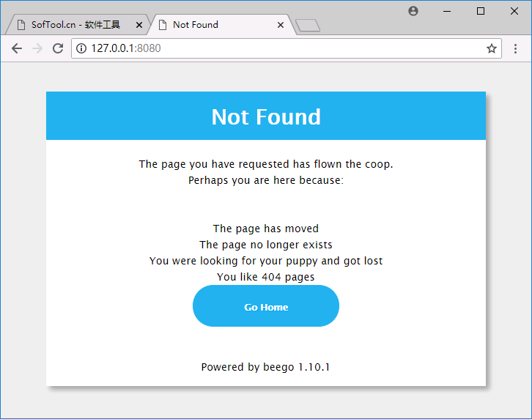Click the Powered by beego 1.10.1 text

[x=265, y=367]
